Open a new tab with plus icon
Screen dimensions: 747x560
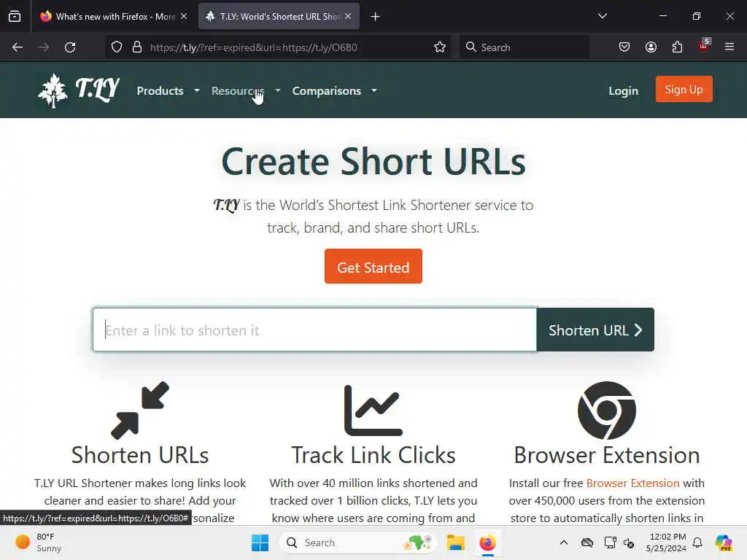pyautogui.click(x=376, y=17)
